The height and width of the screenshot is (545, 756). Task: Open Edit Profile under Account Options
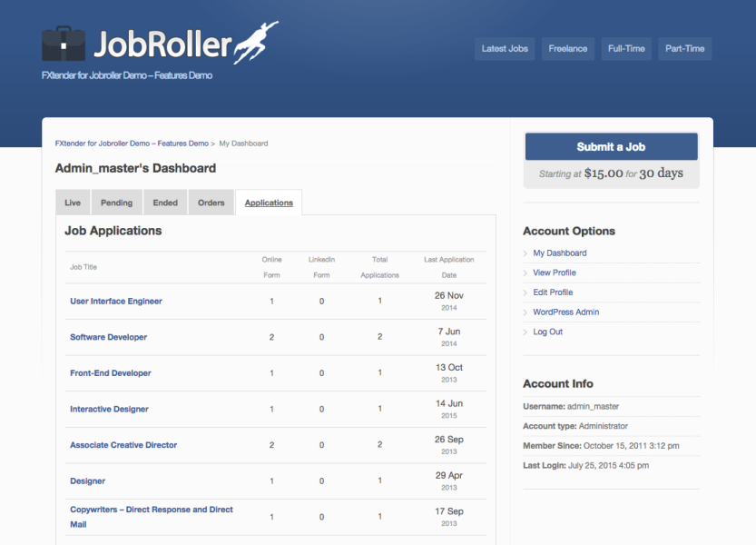point(555,292)
